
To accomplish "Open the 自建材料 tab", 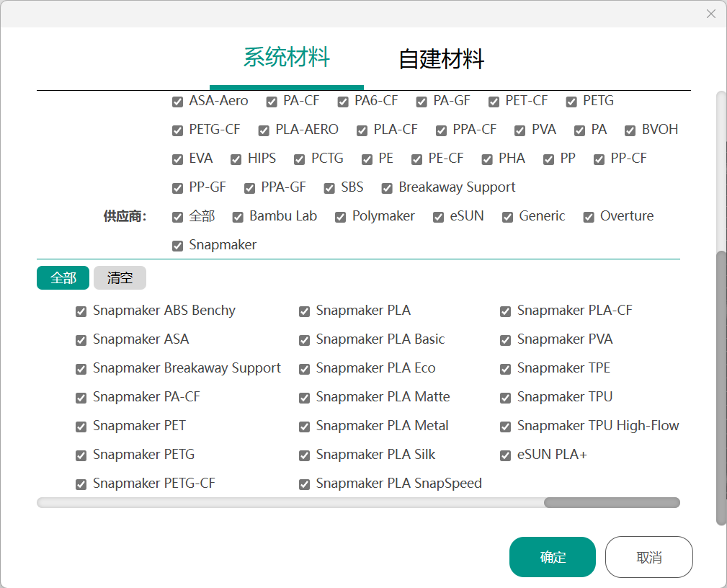I will [x=441, y=59].
